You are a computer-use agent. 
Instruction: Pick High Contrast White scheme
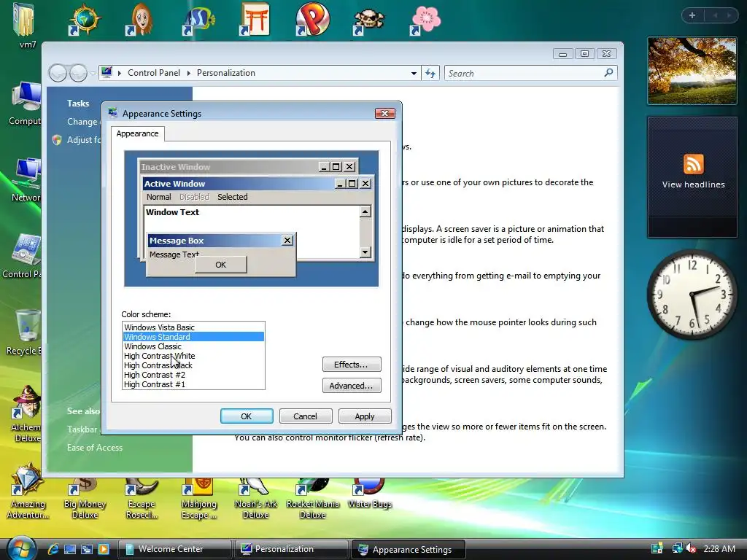pyautogui.click(x=193, y=356)
